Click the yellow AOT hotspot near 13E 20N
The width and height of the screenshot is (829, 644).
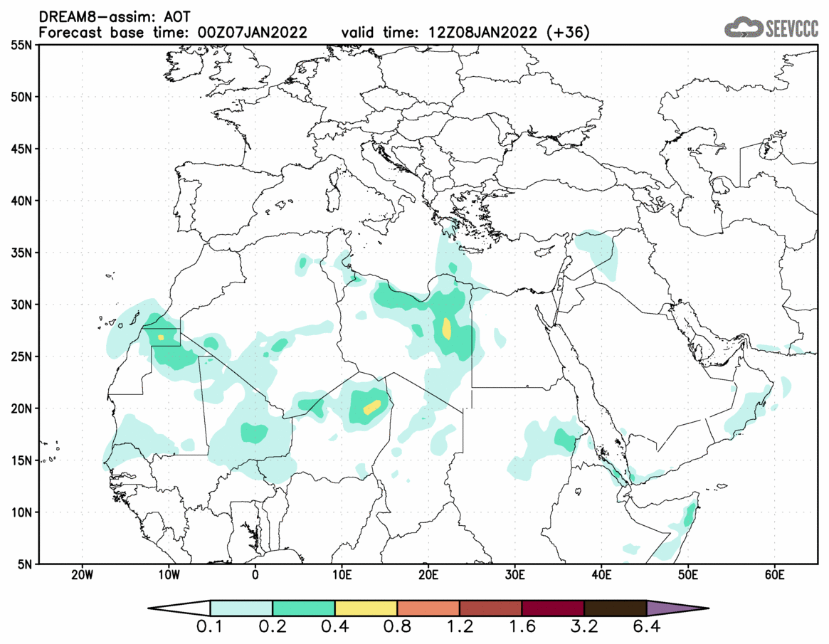pos(371,407)
